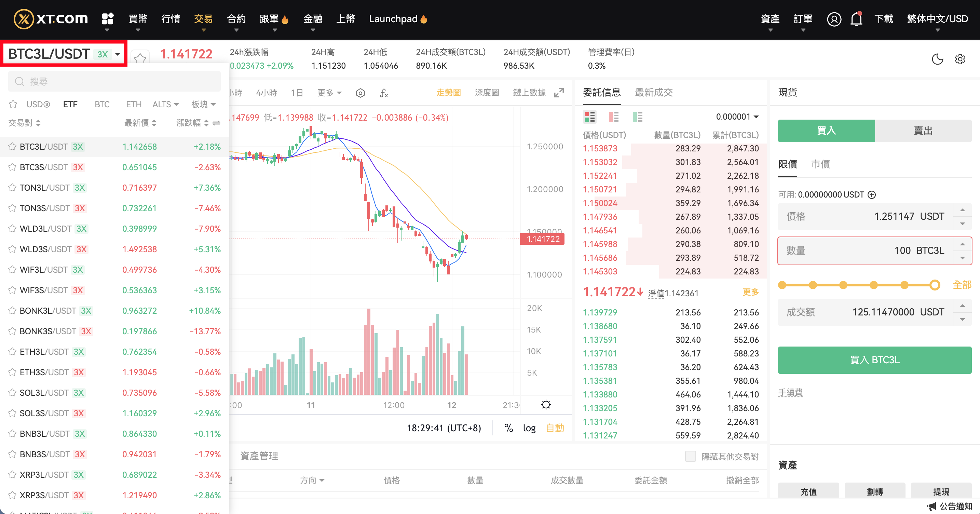Open 方向 direction filter dropdown
980x514 pixels.
click(312, 480)
